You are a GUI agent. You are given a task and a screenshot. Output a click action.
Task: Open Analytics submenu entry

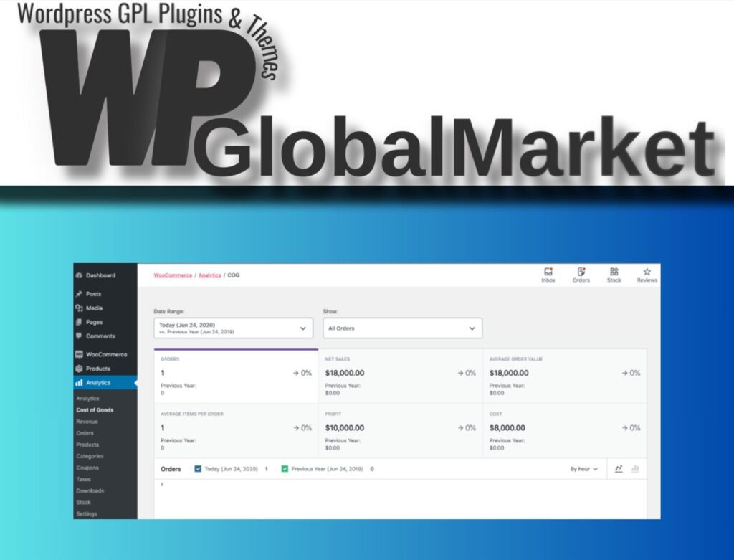pos(87,399)
